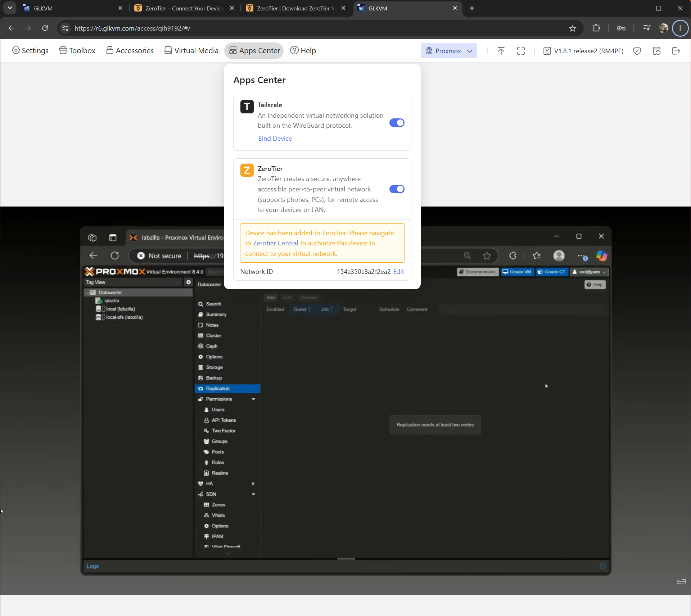This screenshot has height=616, width=691.
Task: Select the Datacenter tree node
Action: tap(139, 293)
